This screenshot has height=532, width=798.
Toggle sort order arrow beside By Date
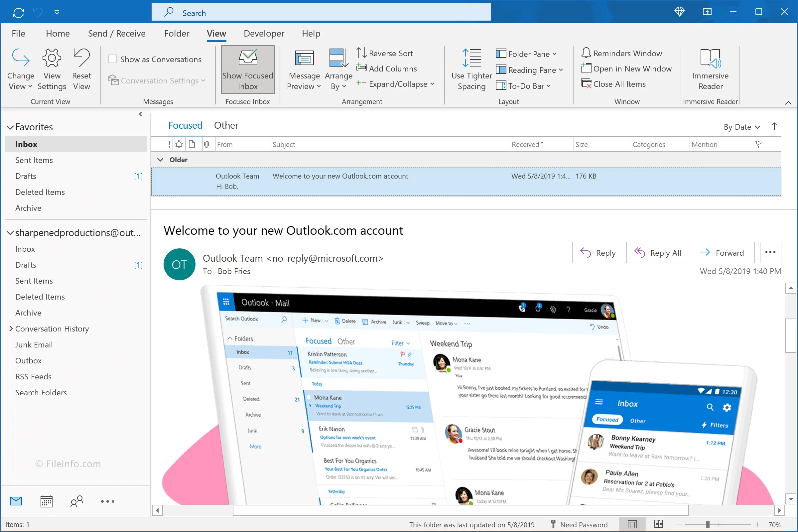point(774,127)
